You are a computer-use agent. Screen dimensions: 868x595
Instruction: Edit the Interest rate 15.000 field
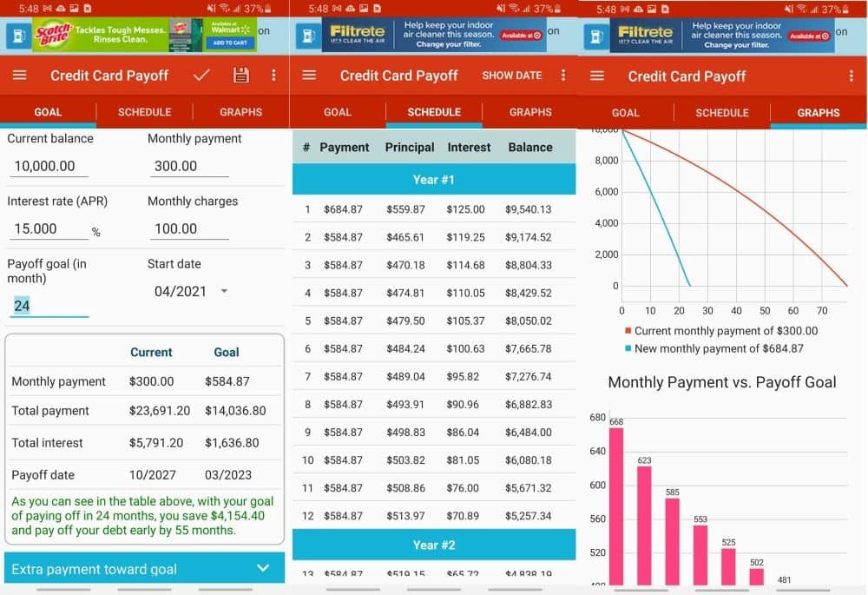(x=49, y=228)
